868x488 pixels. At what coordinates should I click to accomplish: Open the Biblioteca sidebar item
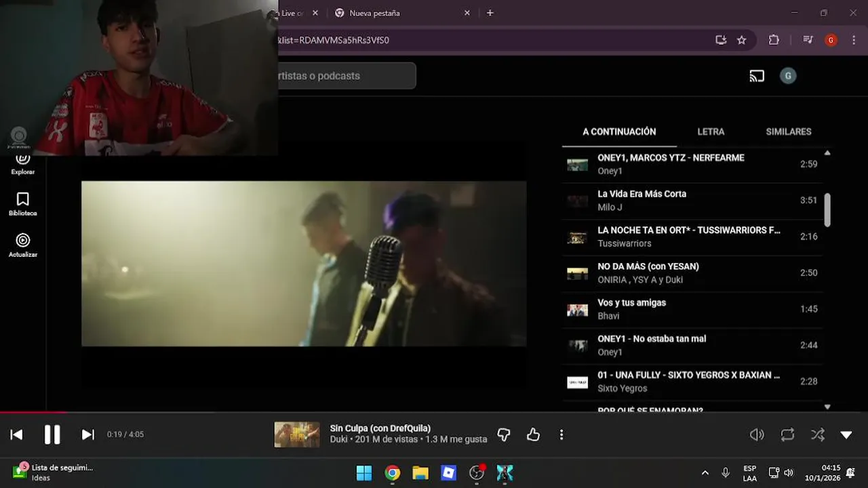pos(23,204)
